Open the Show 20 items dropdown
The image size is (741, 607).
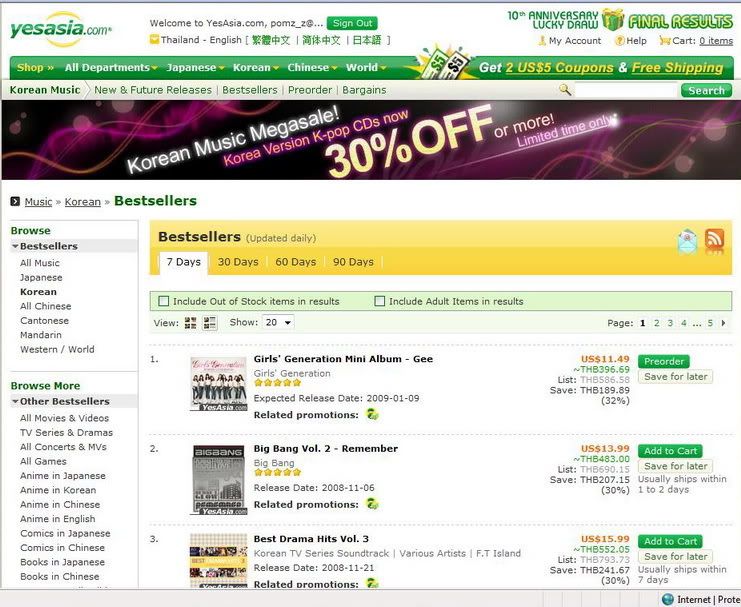tap(278, 322)
